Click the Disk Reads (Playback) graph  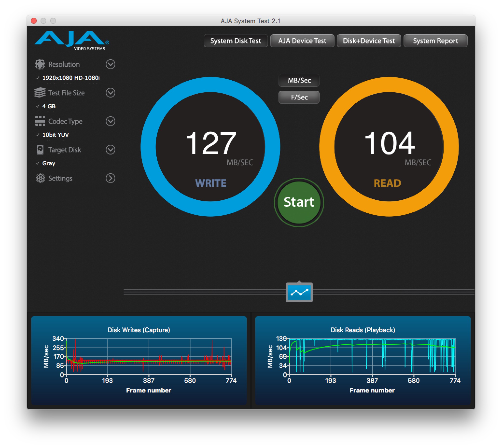pyautogui.click(x=372, y=357)
